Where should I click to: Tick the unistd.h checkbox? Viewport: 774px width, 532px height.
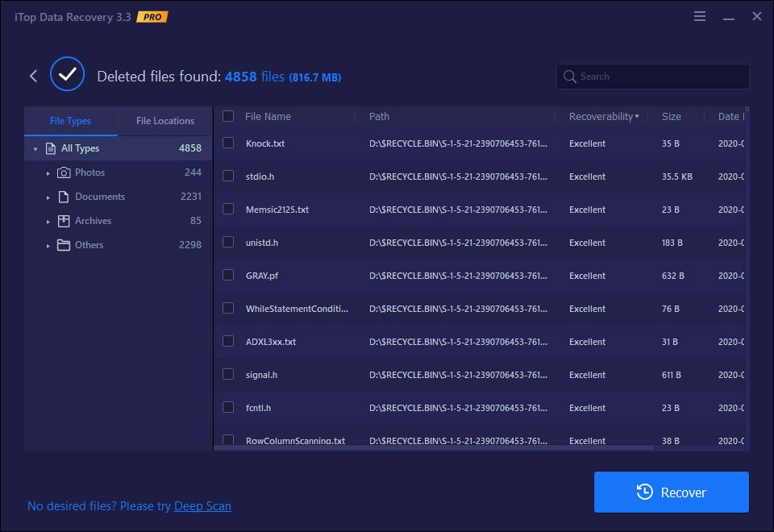[x=228, y=242]
